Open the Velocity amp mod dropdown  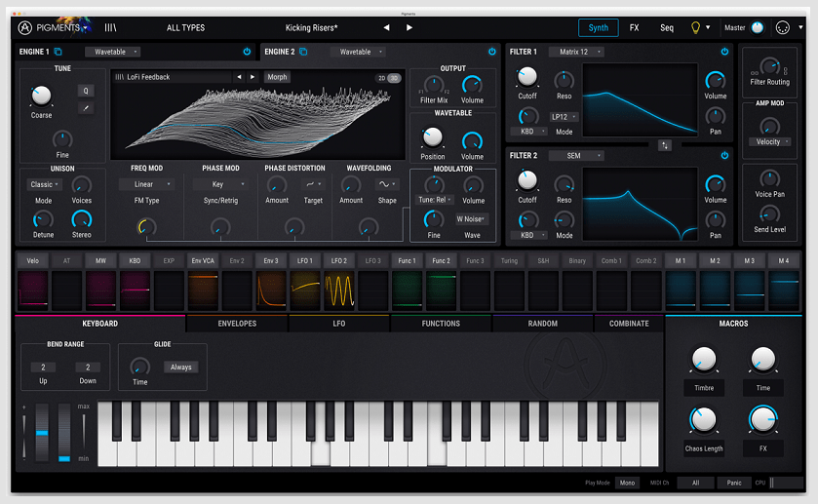pyautogui.click(x=770, y=142)
